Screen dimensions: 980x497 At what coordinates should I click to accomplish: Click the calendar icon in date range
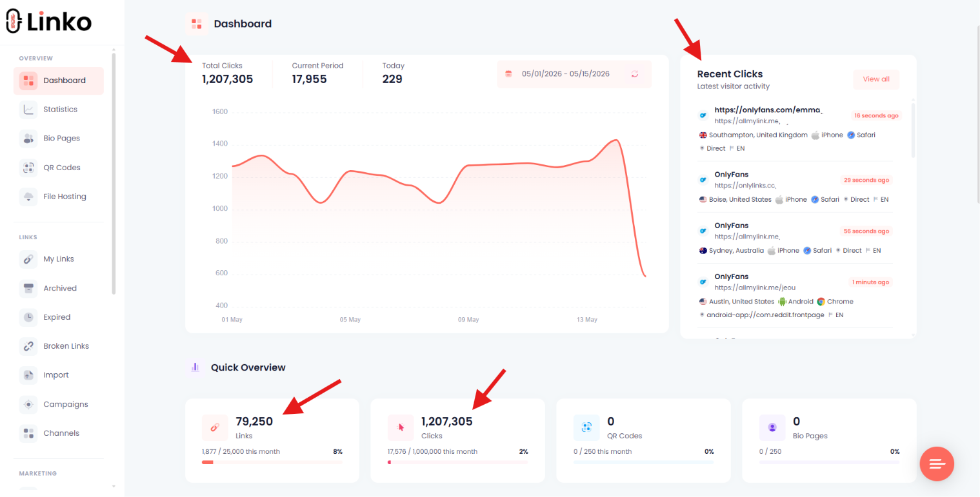click(508, 74)
